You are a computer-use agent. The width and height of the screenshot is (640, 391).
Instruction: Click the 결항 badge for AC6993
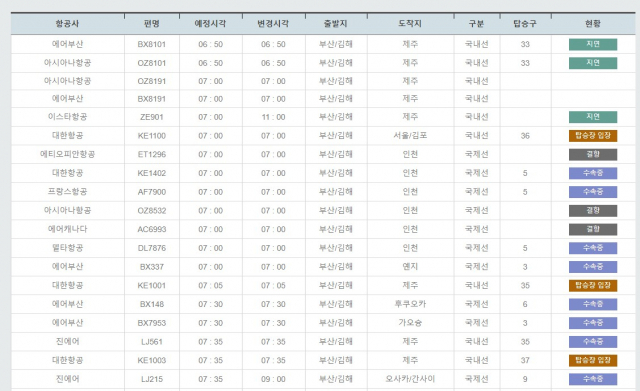pyautogui.click(x=593, y=229)
